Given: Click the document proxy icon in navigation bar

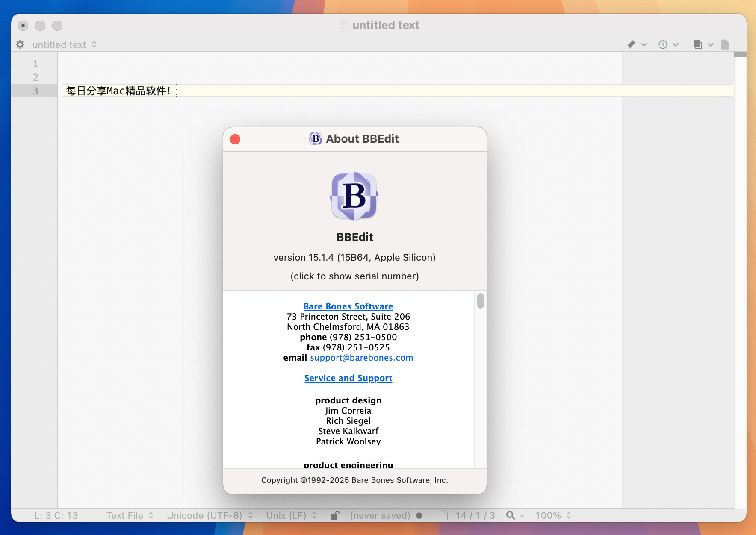Looking at the screenshot, I should point(725,44).
